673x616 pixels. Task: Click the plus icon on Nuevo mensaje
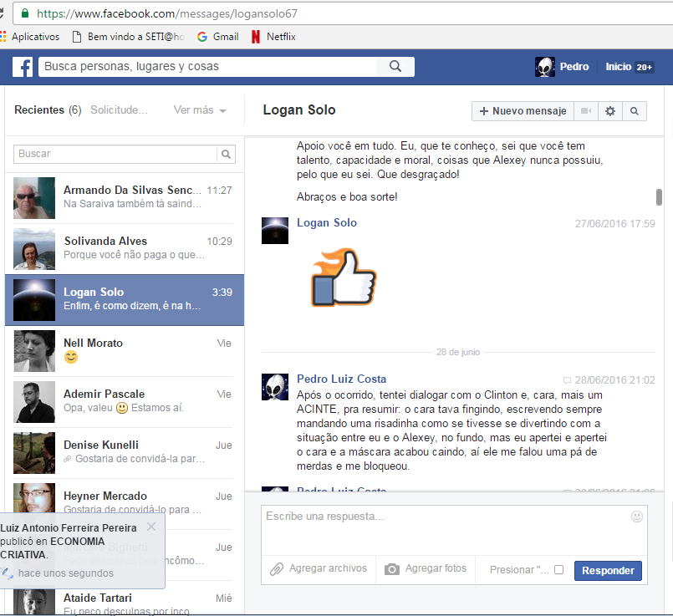(484, 111)
